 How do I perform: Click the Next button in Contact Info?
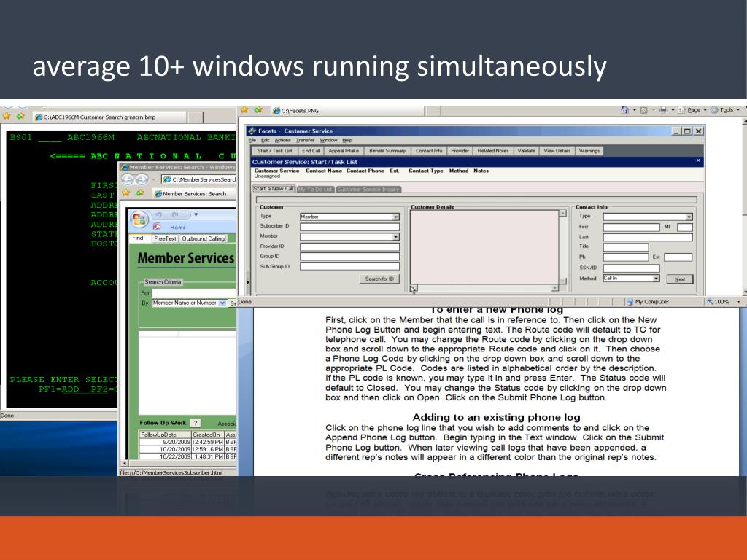click(680, 279)
